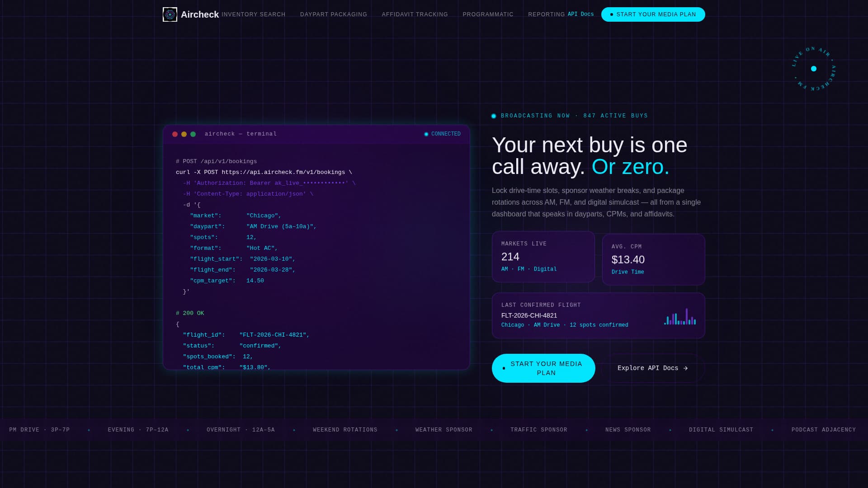This screenshot has height=488, width=868.
Task: Click 'Digital Simulcast' ticker item
Action: (721, 430)
